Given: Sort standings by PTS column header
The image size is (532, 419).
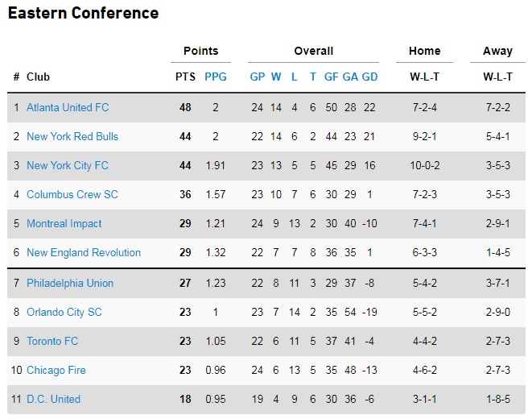Looking at the screenshot, I should point(185,77).
